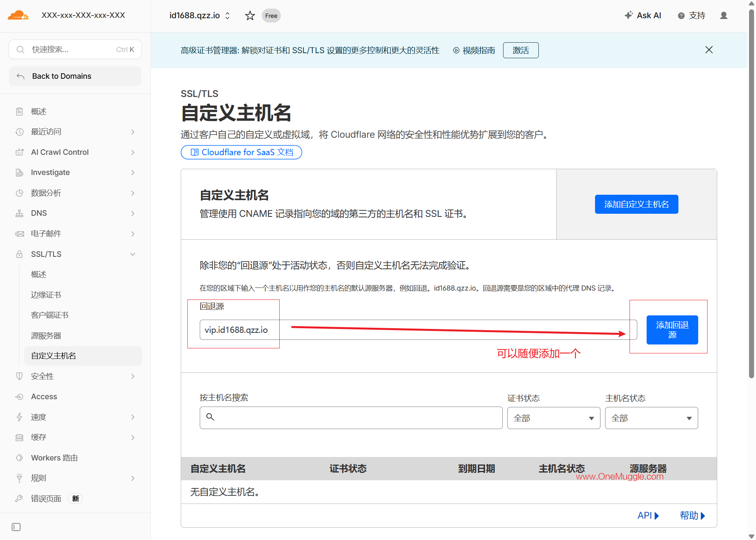Screen dimensions: 756x540
Task: Click the 电子邮件 envelope icon
Action: [x=19, y=234]
